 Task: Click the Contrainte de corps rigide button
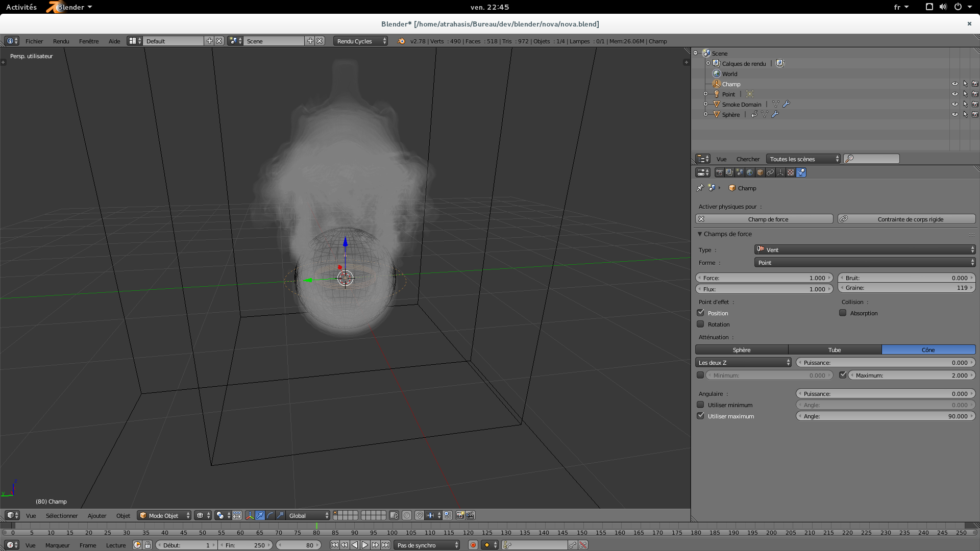[906, 219]
